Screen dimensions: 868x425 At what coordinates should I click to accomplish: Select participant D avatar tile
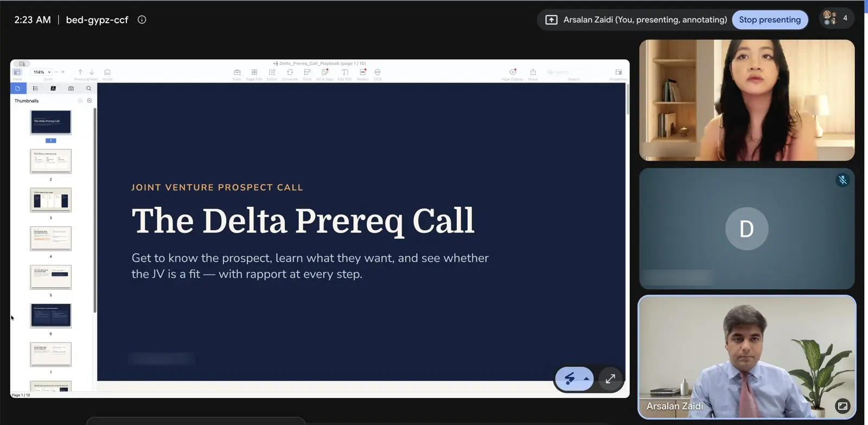747,229
